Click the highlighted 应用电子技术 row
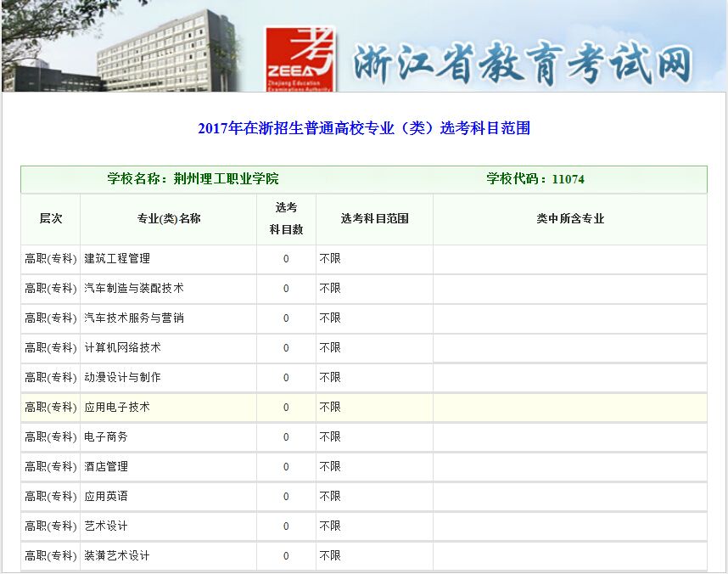Viewport: 728px width, 574px height. pyautogui.click(x=117, y=407)
